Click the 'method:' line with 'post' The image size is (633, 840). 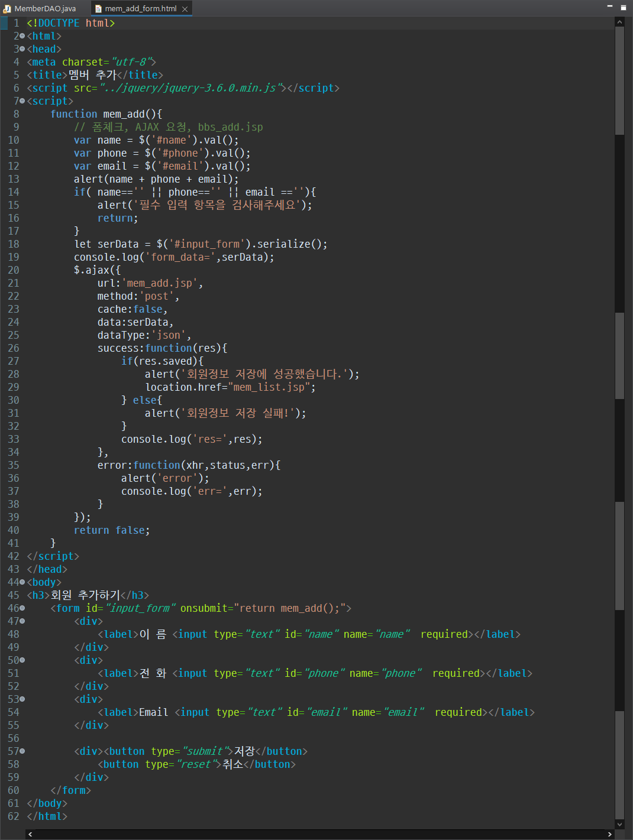coord(138,296)
